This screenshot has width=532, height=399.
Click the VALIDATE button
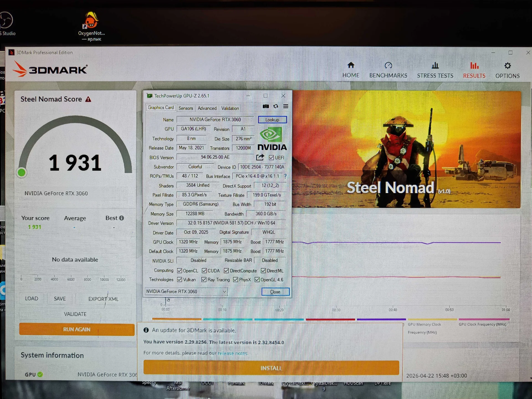coord(75,314)
